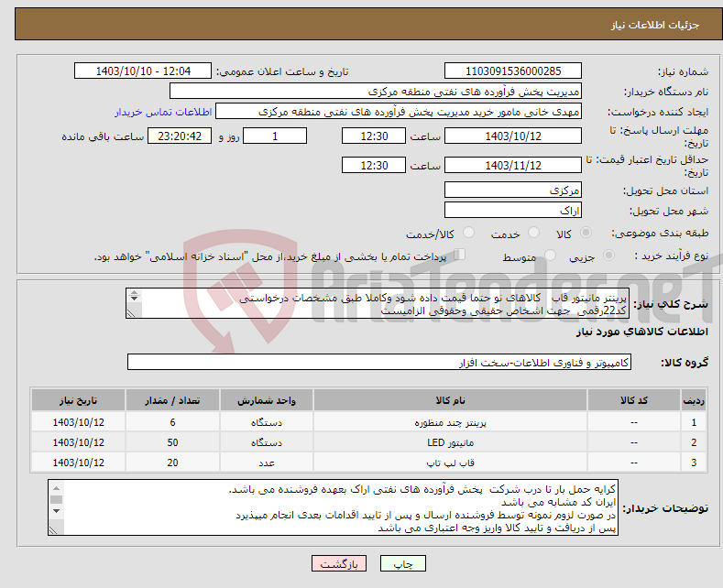Click the مانیتور LED item name

coord(450,443)
